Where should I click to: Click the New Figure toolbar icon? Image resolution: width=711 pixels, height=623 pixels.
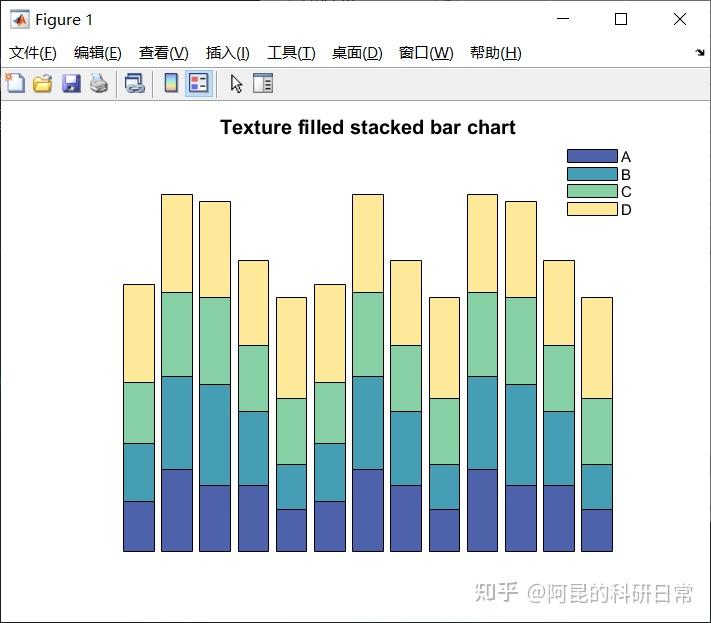[15, 83]
